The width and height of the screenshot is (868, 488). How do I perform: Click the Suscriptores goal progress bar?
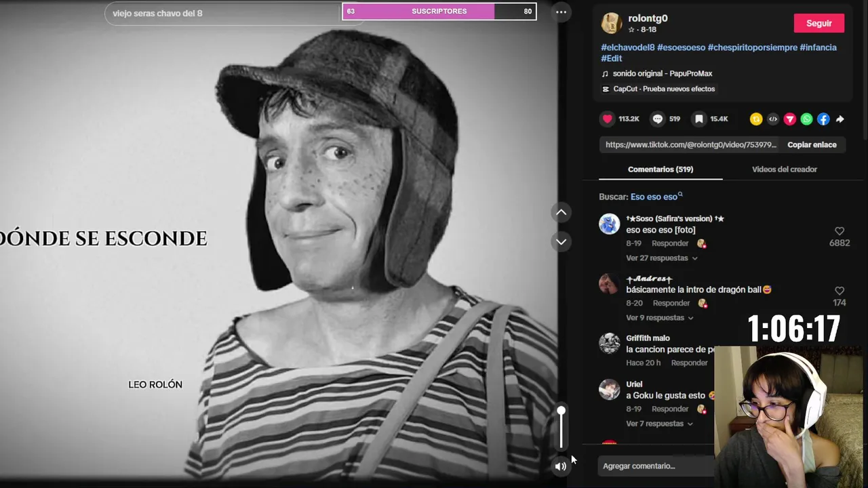click(439, 11)
